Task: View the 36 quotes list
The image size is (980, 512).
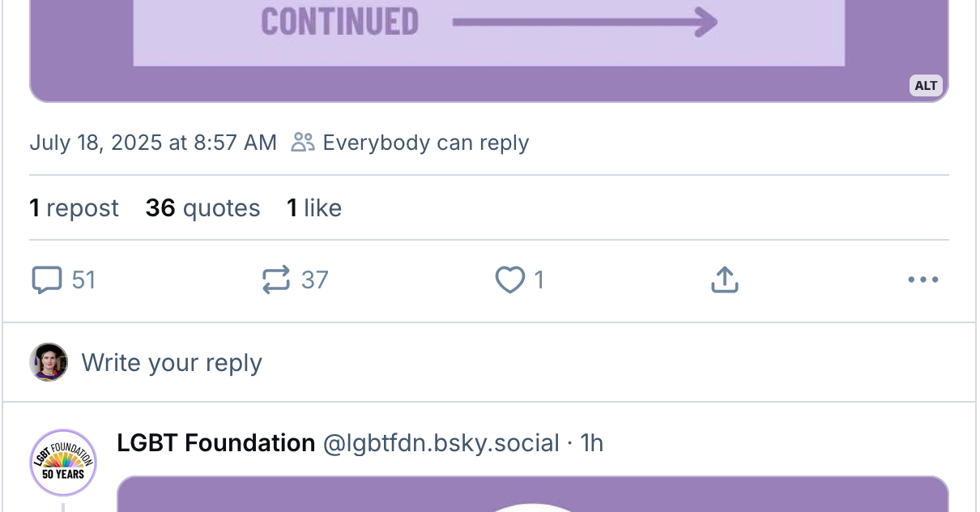Action: (x=203, y=208)
